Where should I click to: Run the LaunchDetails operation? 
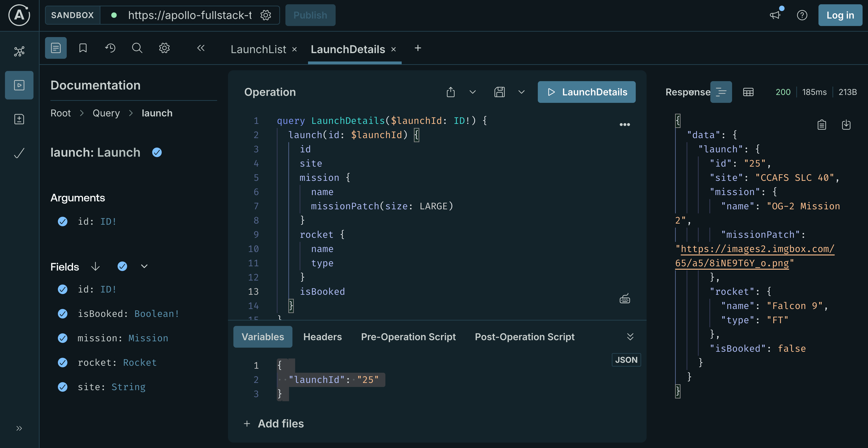[586, 92]
